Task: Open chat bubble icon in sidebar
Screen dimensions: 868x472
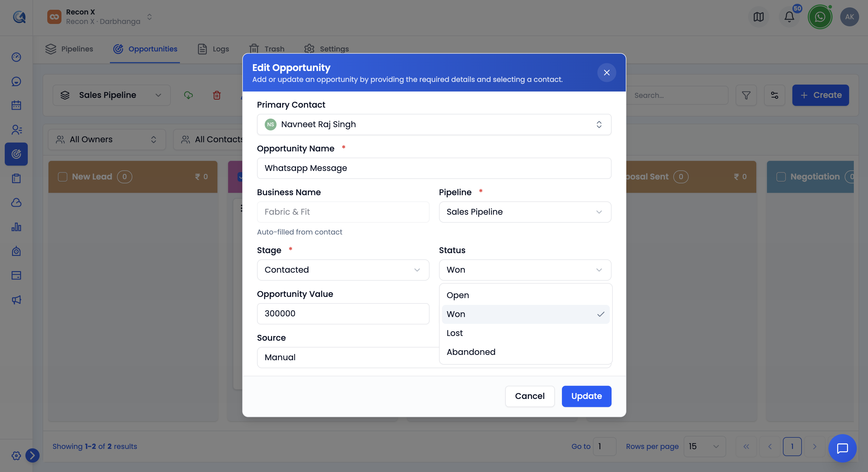Action: pos(16,81)
